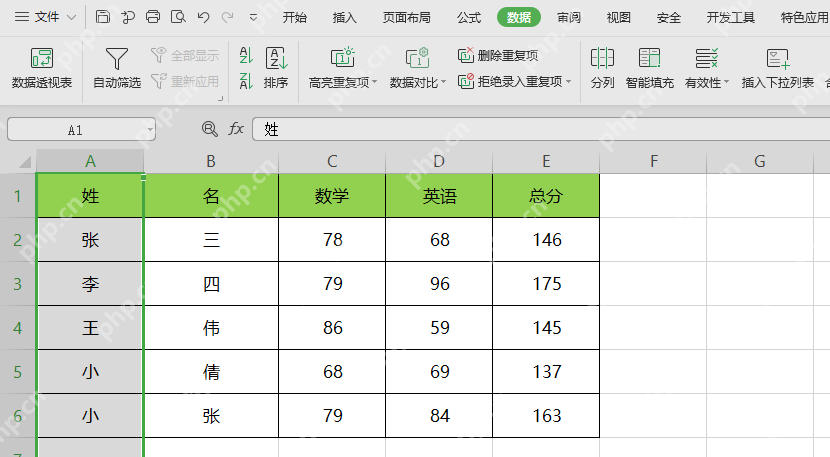Select row 3 header
The width and height of the screenshot is (830, 457).
coord(17,284)
